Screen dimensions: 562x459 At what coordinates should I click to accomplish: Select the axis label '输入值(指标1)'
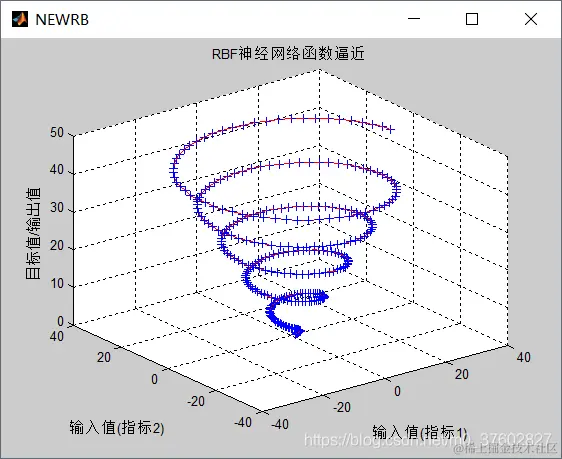pos(420,432)
